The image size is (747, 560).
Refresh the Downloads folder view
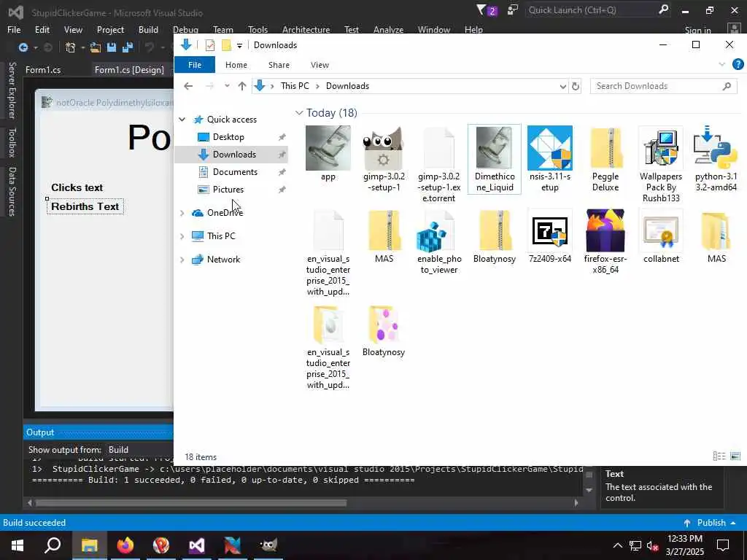576,86
